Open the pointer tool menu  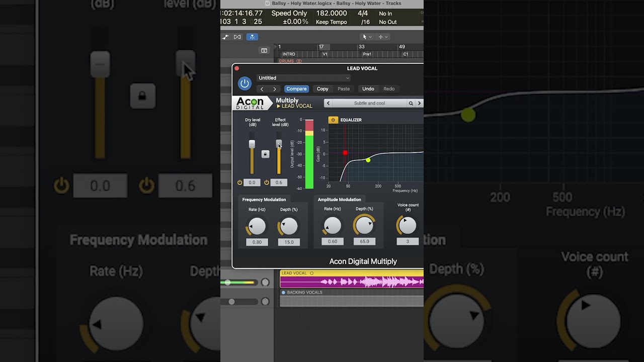coord(367,37)
